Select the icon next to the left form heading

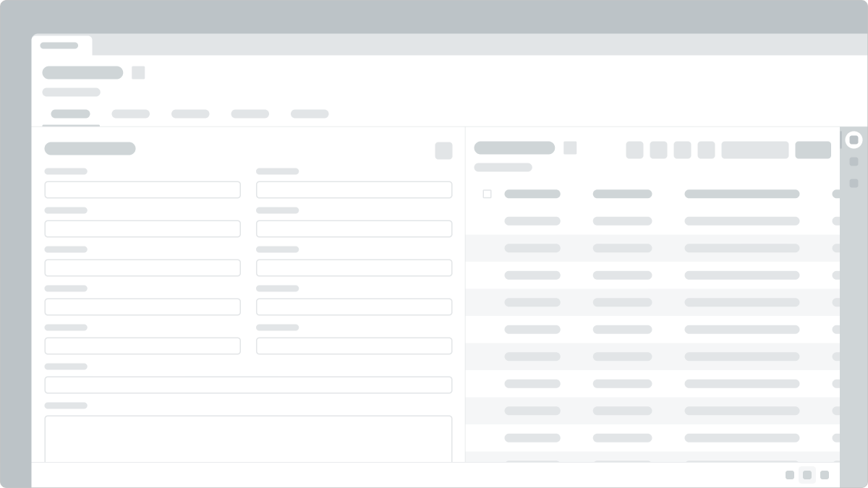click(x=443, y=150)
